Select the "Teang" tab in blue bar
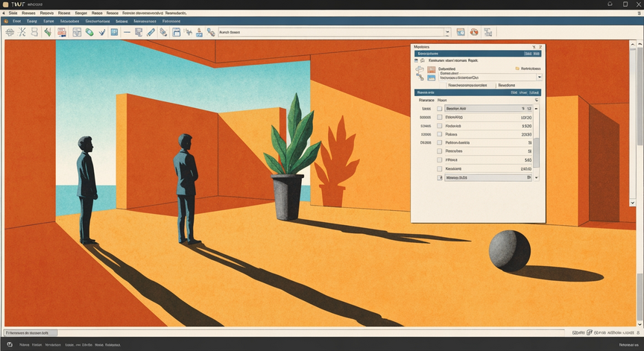The width and height of the screenshot is (644, 351). [31, 21]
